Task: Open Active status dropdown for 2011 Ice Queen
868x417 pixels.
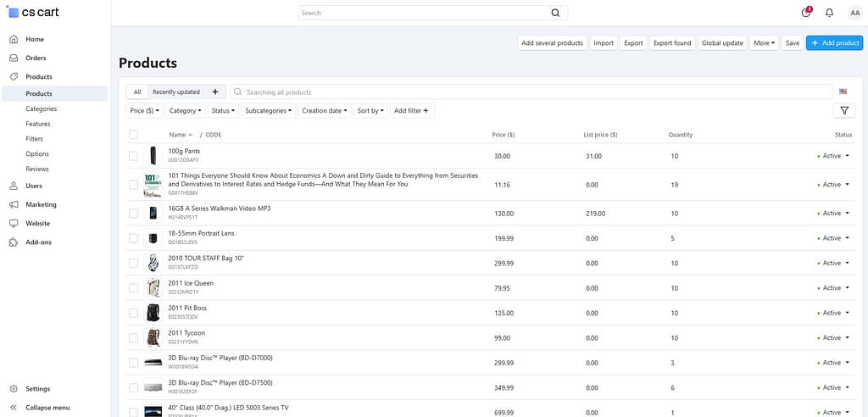Action: [x=836, y=288]
